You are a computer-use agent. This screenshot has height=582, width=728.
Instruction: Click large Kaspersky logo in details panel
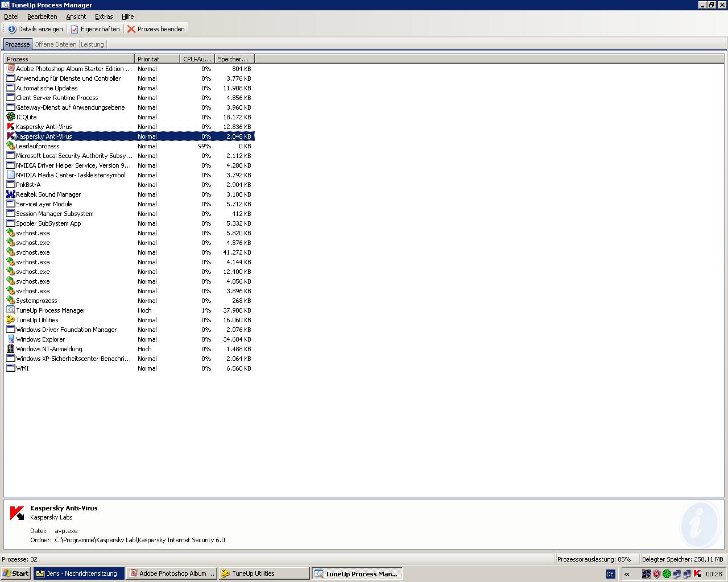pos(17,513)
